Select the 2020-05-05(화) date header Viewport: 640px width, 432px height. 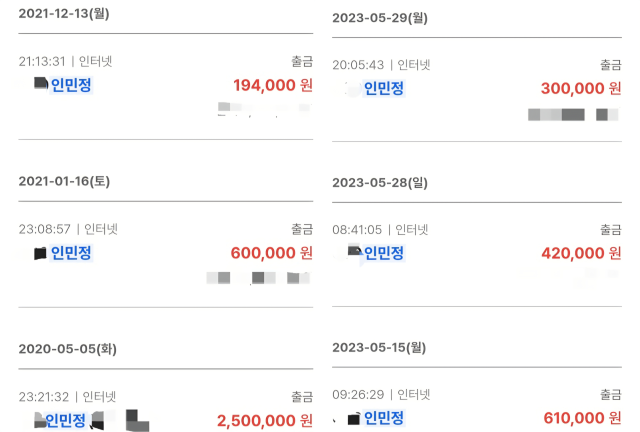pos(65,348)
